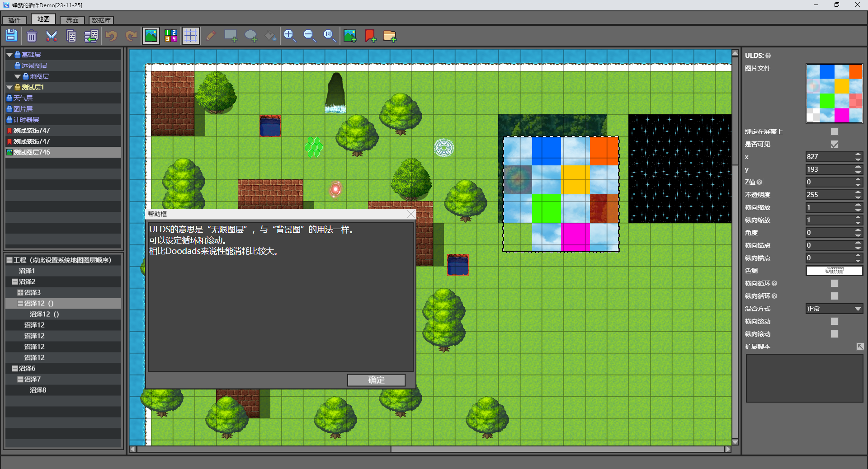Click the zoom reset 1:1 magnifier
Image resolution: width=868 pixels, height=469 pixels.
[330, 36]
